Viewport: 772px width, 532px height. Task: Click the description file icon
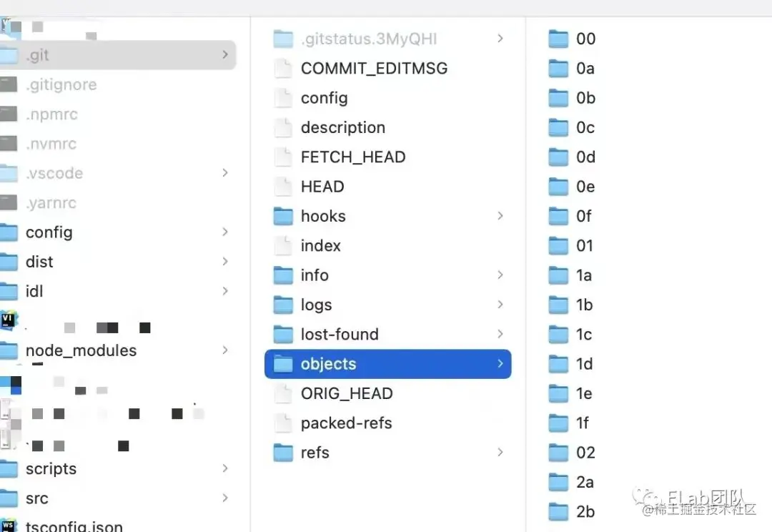point(283,127)
